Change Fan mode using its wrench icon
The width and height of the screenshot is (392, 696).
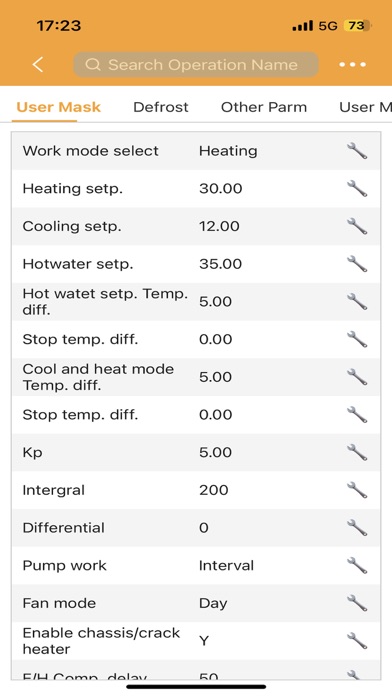click(357, 604)
